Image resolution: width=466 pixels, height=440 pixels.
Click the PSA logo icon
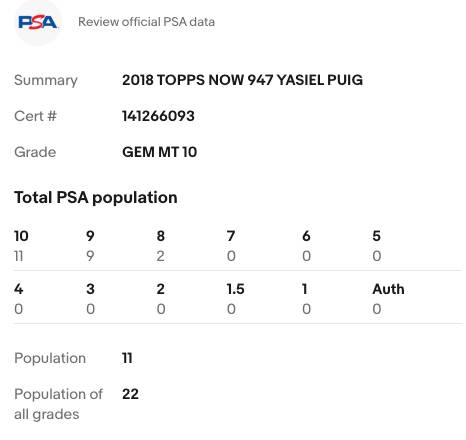[x=38, y=23]
